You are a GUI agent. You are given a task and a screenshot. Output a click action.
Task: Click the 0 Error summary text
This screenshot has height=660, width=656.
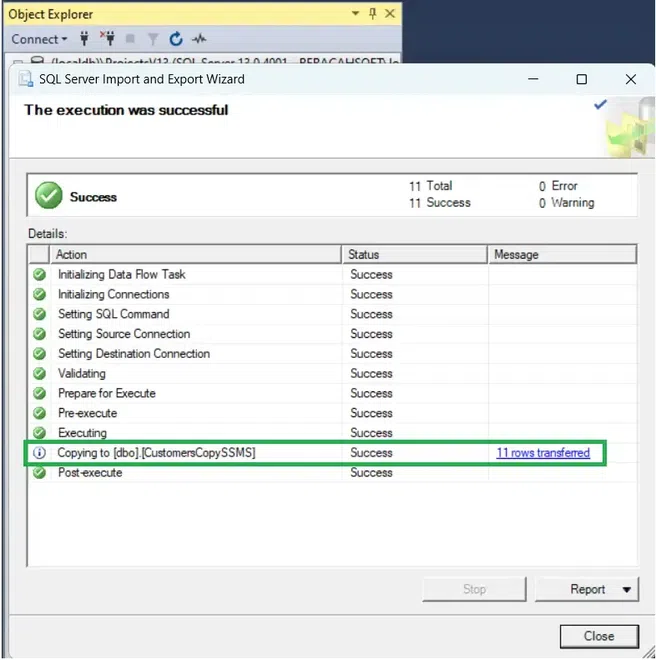(x=558, y=186)
